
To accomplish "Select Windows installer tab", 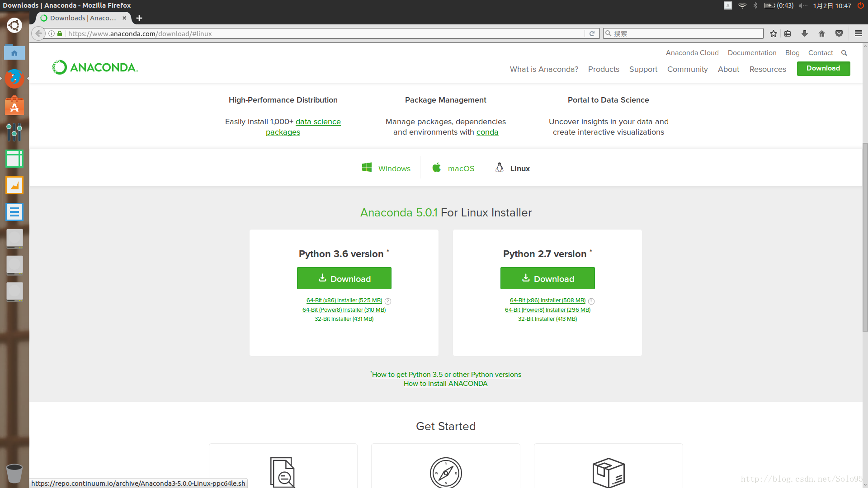I will coord(386,168).
